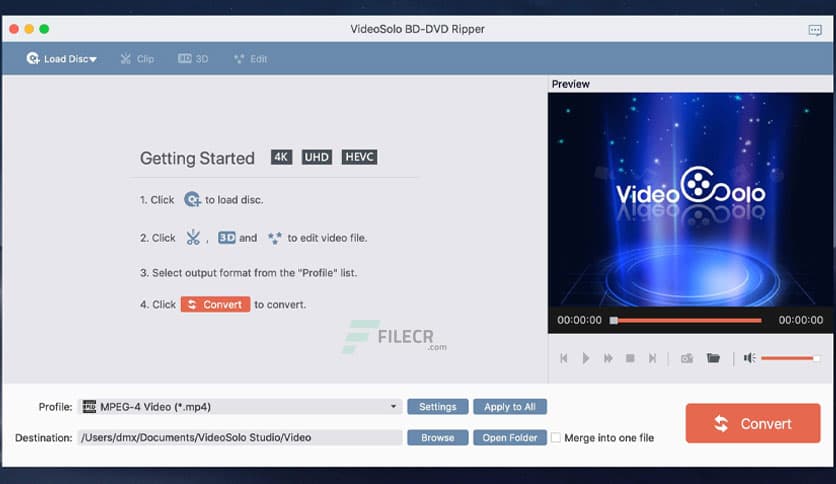Click the HEVC badge

(359, 157)
